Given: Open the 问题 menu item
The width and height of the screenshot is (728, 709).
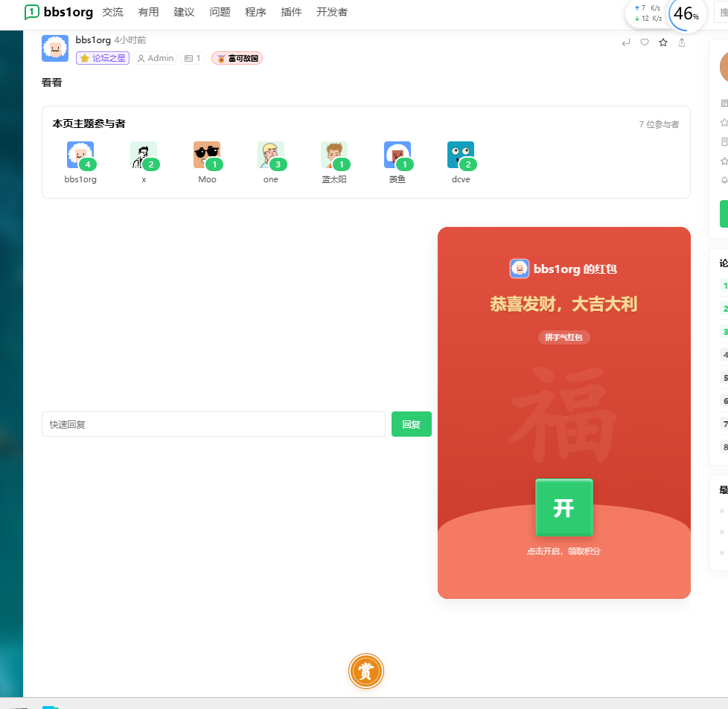Looking at the screenshot, I should [220, 12].
